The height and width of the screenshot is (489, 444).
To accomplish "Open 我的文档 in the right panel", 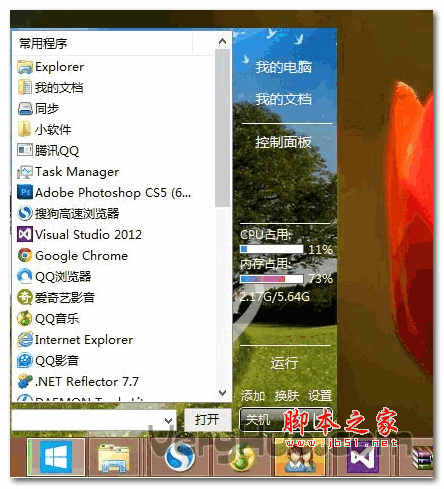I will 283,99.
